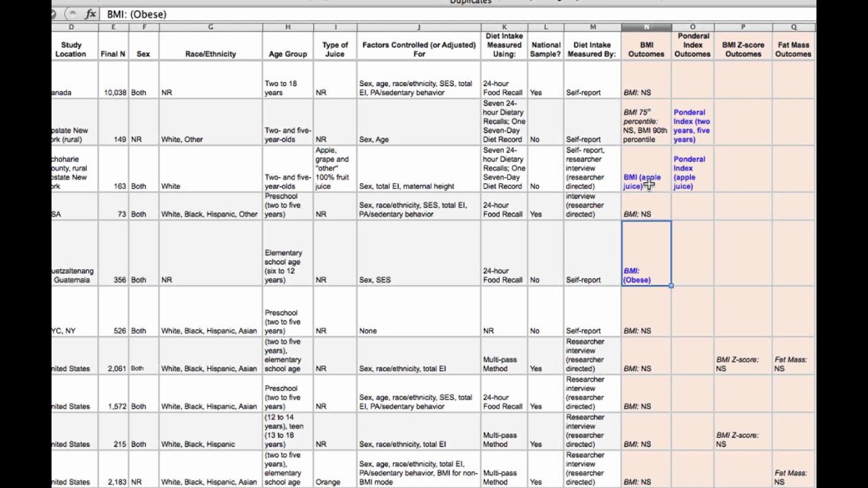This screenshot has width=868, height=488.
Task: Select the None factors cell
Action: pos(418,312)
